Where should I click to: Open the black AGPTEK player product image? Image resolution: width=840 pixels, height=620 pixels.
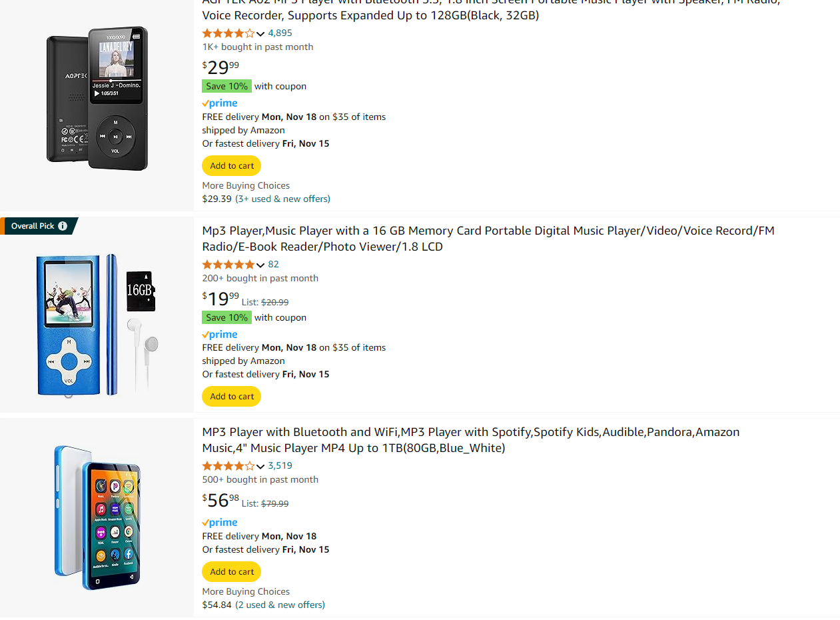point(97,99)
